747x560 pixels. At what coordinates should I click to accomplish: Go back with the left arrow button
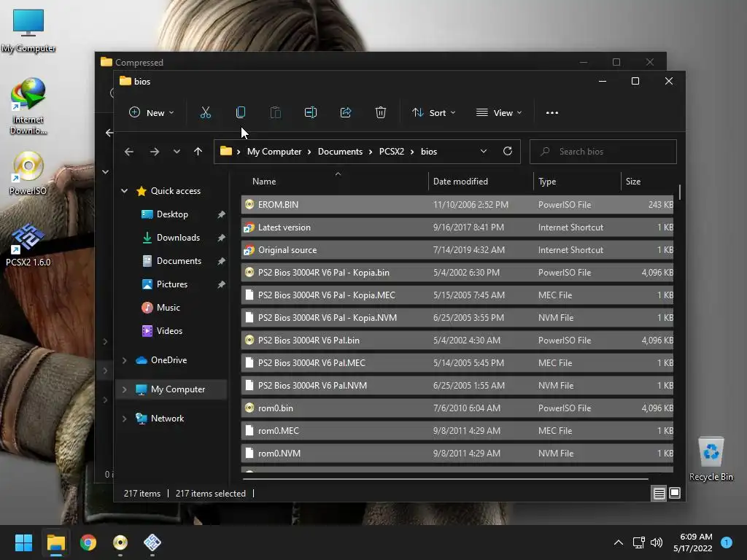(x=128, y=152)
